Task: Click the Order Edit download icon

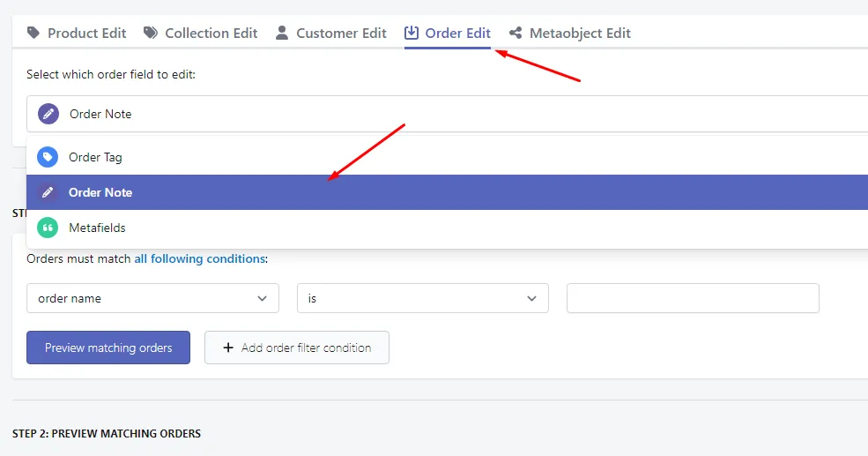Action: [x=412, y=33]
